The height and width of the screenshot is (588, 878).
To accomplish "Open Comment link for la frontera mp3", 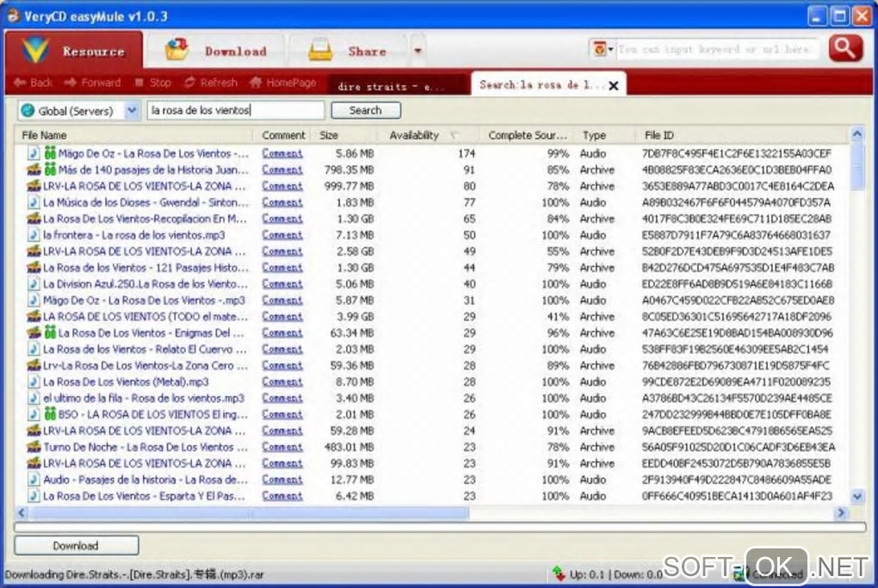I will 282,235.
